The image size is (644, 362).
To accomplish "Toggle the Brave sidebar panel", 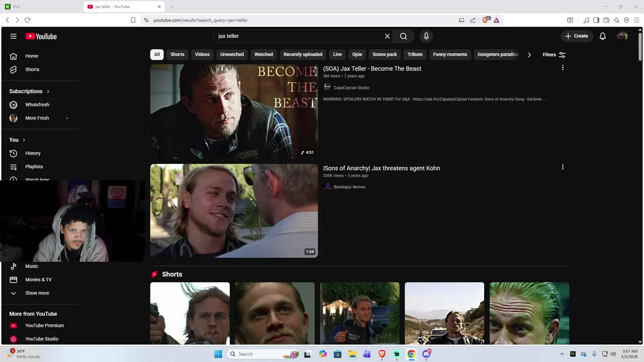I will point(596,20).
